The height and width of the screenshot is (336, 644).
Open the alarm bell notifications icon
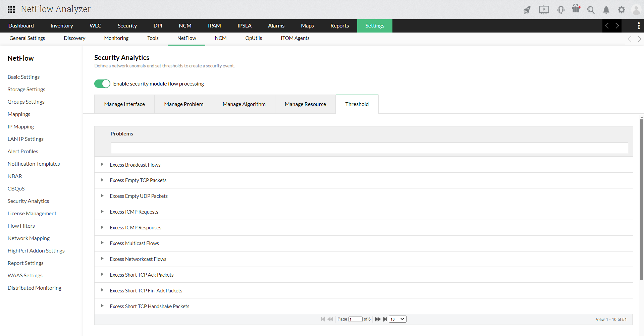(606, 10)
